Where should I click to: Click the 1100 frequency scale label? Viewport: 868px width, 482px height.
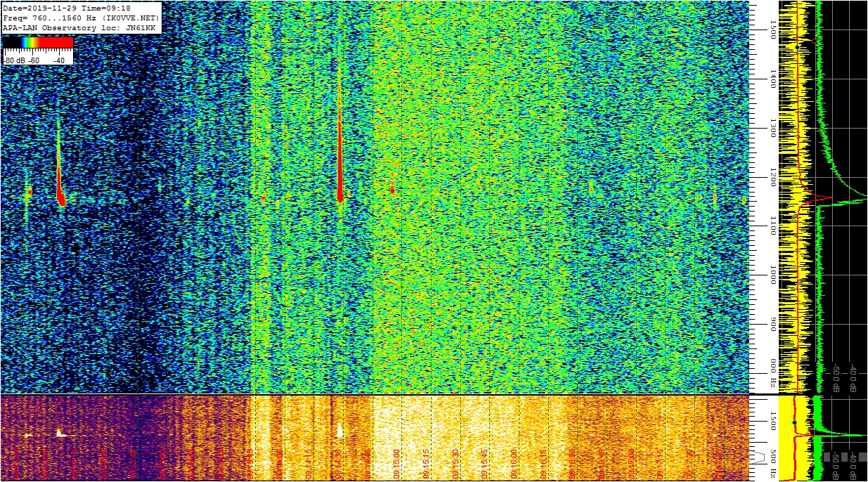pyautogui.click(x=772, y=226)
